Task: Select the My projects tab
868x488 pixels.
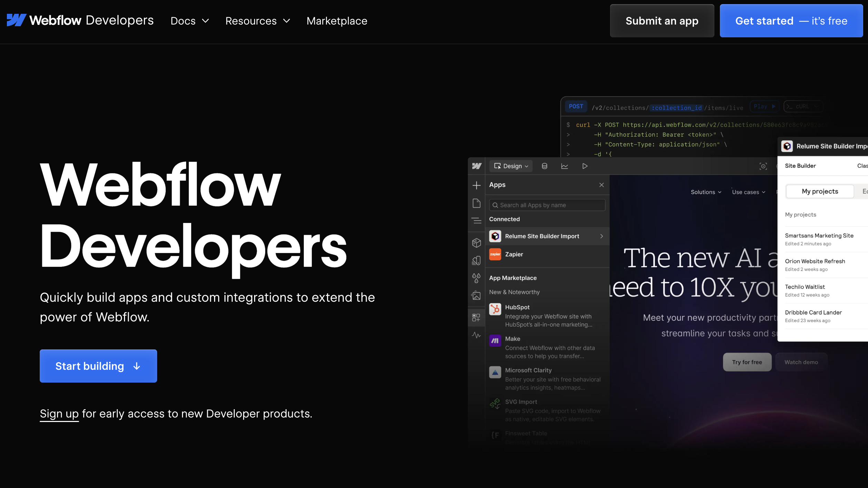Action: click(820, 191)
